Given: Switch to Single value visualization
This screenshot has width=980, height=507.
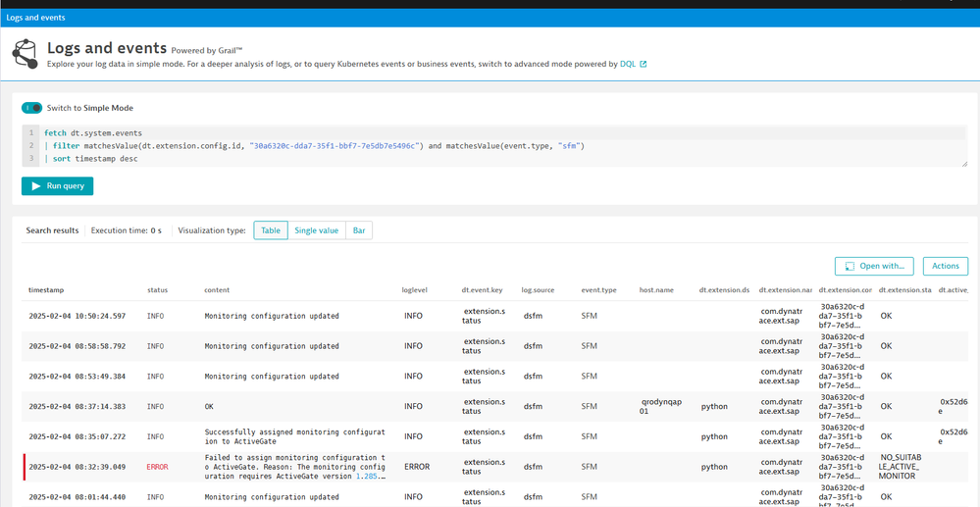Looking at the screenshot, I should click(x=316, y=230).
